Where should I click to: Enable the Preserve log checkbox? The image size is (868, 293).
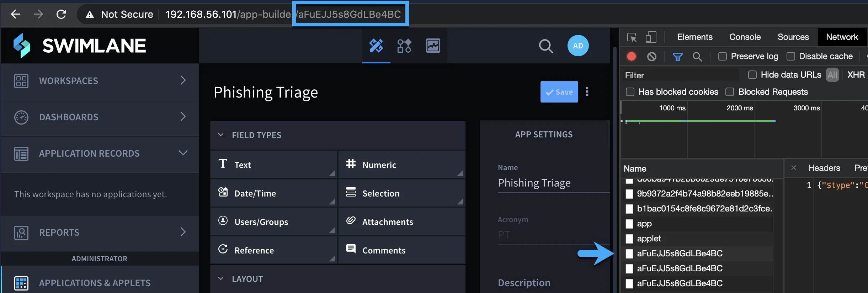click(722, 56)
